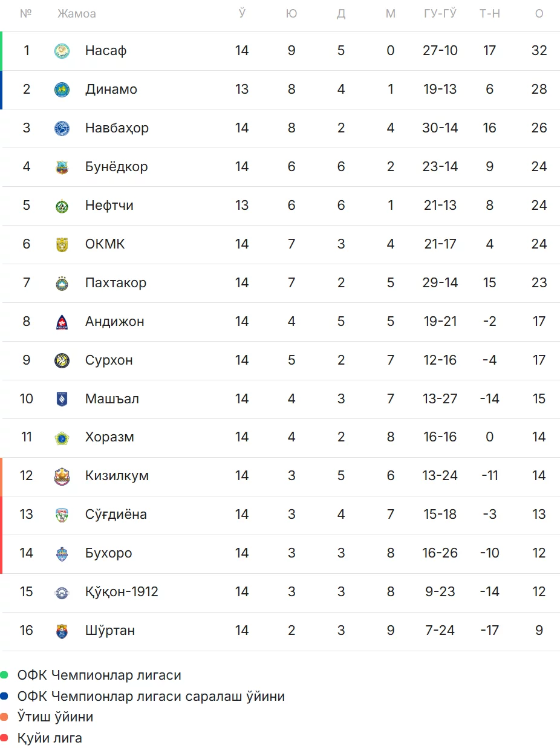Click the ОКМК yellow crest icon
This screenshot has height=748, width=560.
pyautogui.click(x=62, y=244)
